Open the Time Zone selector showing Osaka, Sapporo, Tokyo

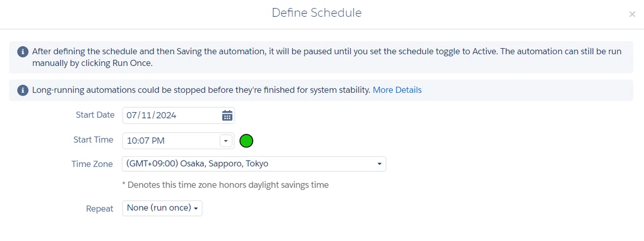pyautogui.click(x=254, y=164)
